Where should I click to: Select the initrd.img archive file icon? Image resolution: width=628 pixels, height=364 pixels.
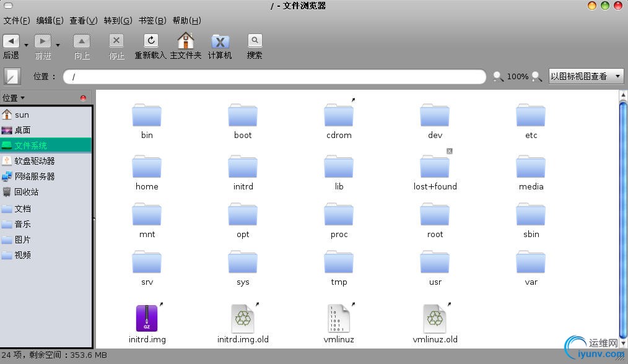click(x=147, y=319)
